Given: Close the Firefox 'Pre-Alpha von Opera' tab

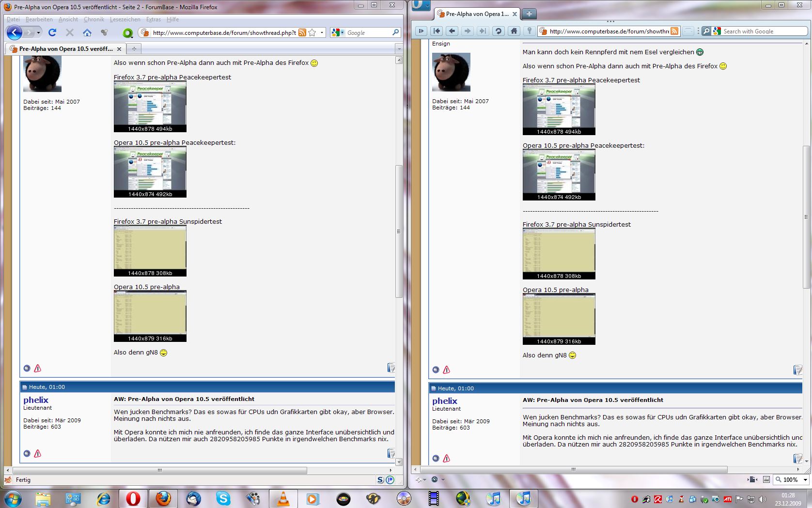Looking at the screenshot, I should 119,49.
